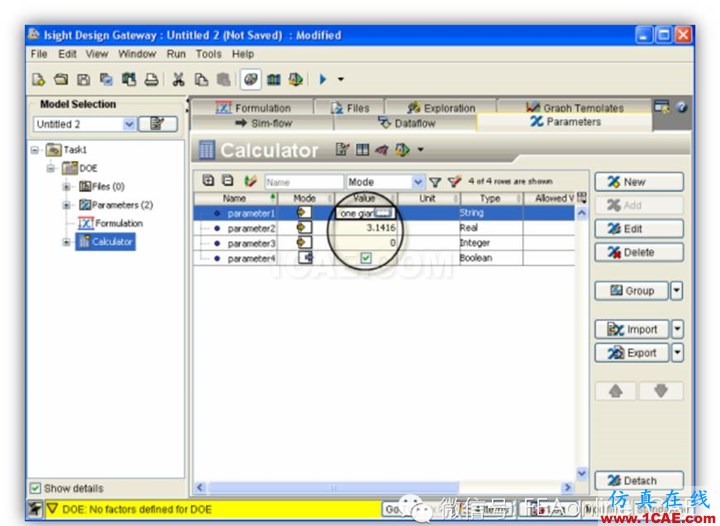
Task: Expand the Calculator tree node
Action: click(66, 242)
